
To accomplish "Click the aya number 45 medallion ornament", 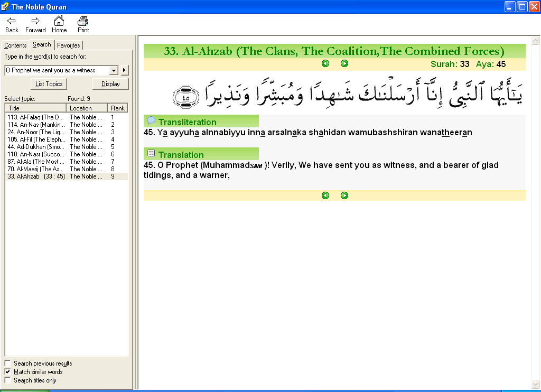I will [186, 97].
